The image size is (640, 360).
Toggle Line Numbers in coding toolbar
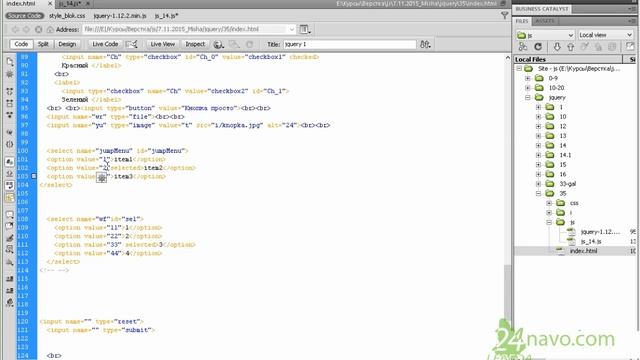click(x=10, y=162)
